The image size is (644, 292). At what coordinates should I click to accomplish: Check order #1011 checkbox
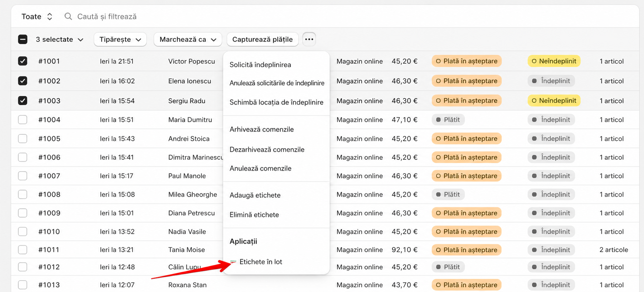pyautogui.click(x=23, y=250)
